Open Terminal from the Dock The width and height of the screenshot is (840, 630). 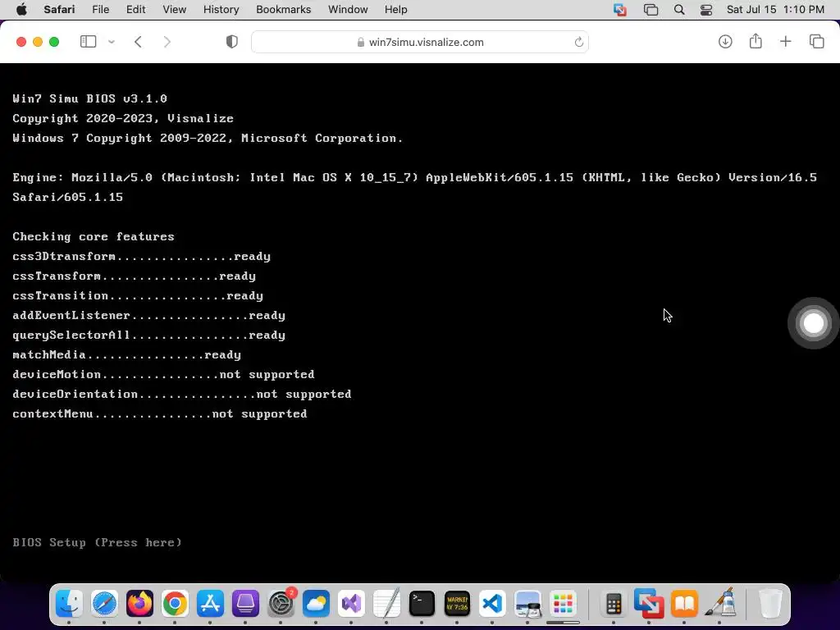pyautogui.click(x=422, y=604)
